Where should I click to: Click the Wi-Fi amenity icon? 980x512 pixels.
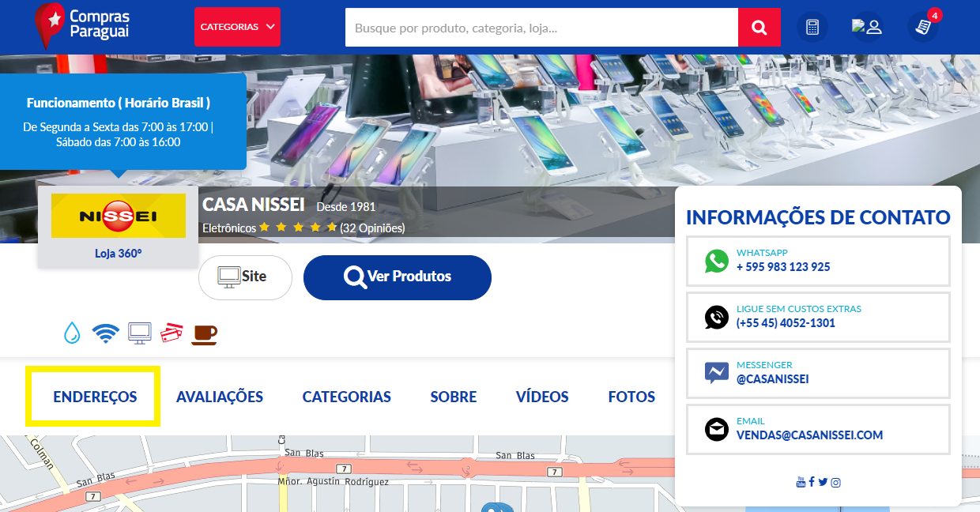[x=105, y=333]
